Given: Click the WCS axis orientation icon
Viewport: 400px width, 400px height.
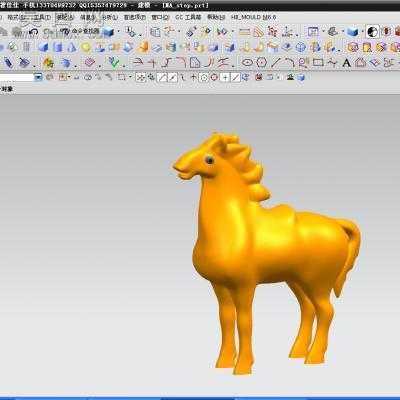Looking at the screenshot, I should [287, 32].
